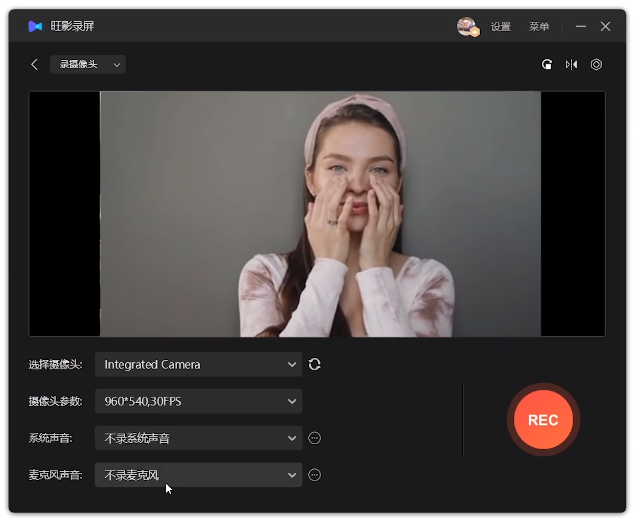Screen dimensions: 642x525
Task: Minimize the 旺影录屏 window
Action: pos(581,27)
